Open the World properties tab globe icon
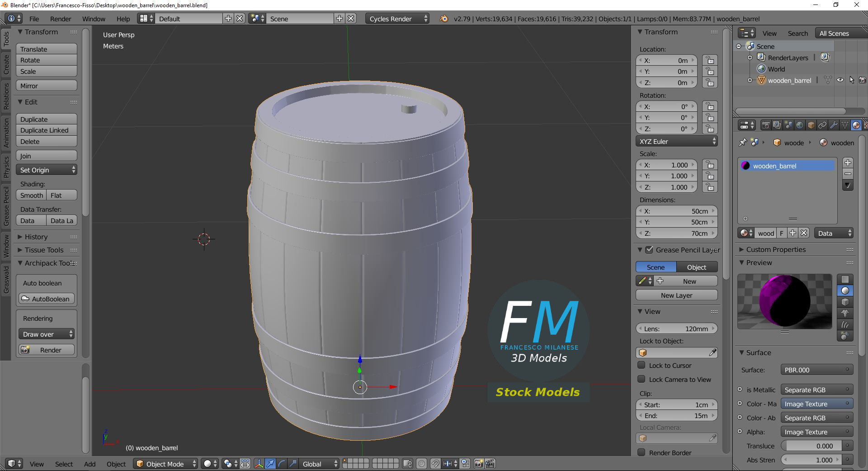 [800, 125]
